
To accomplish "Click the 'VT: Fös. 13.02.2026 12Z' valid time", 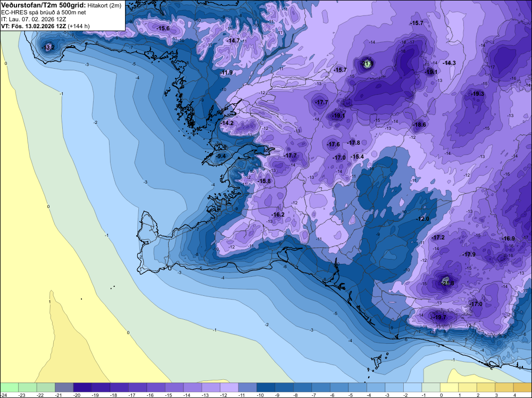I will pyautogui.click(x=34, y=26).
